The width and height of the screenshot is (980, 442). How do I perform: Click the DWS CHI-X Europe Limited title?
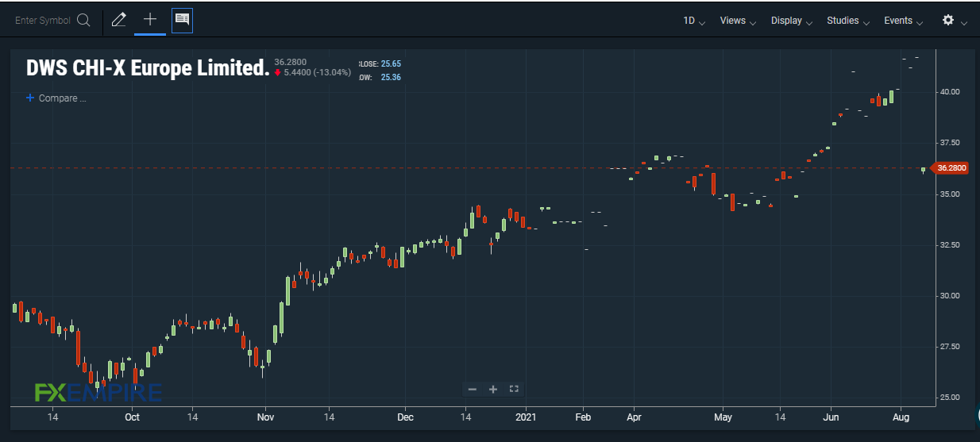point(148,68)
